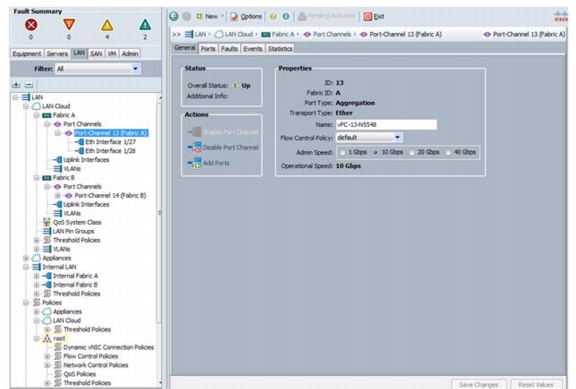
Task: Open the Flow Control Policy dropdown
Action: point(369,137)
